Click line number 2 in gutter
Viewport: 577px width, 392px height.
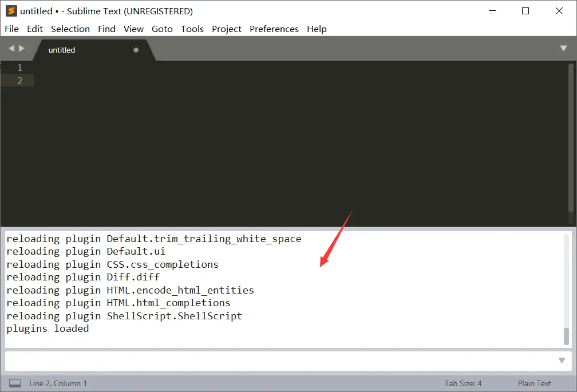(20, 81)
